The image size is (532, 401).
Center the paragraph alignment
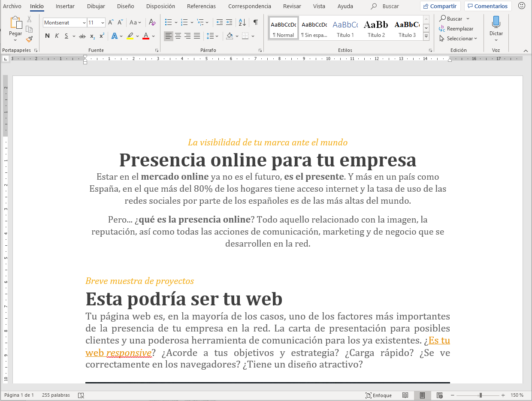tap(178, 36)
